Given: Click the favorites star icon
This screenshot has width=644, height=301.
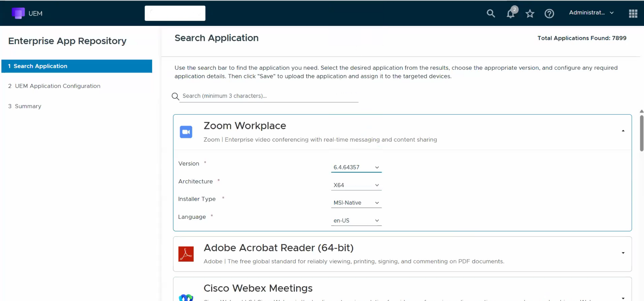Looking at the screenshot, I should coord(530,13).
